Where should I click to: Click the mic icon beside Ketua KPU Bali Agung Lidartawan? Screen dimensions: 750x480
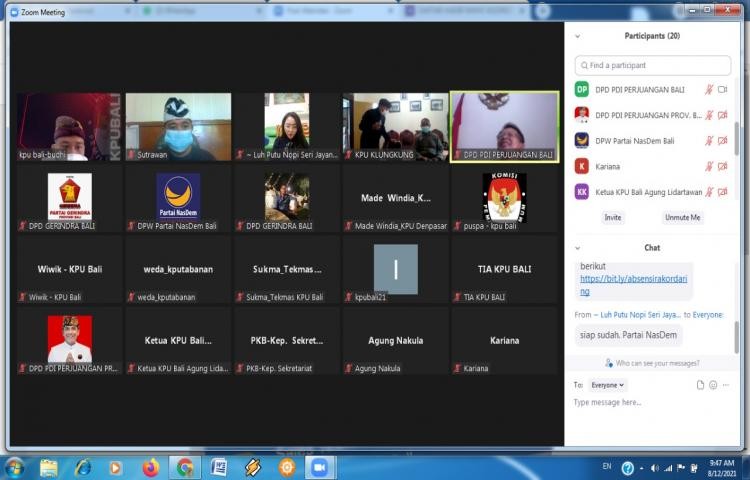pyautogui.click(x=709, y=192)
